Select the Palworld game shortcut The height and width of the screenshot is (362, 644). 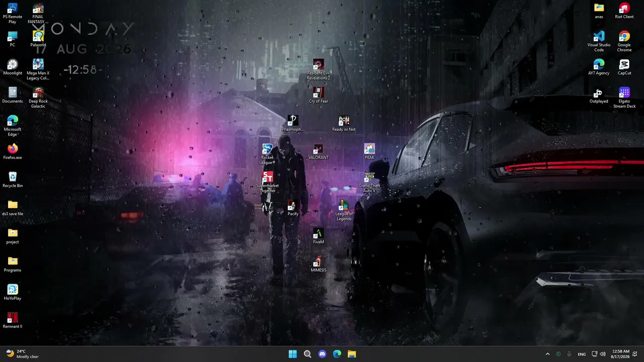click(x=38, y=39)
